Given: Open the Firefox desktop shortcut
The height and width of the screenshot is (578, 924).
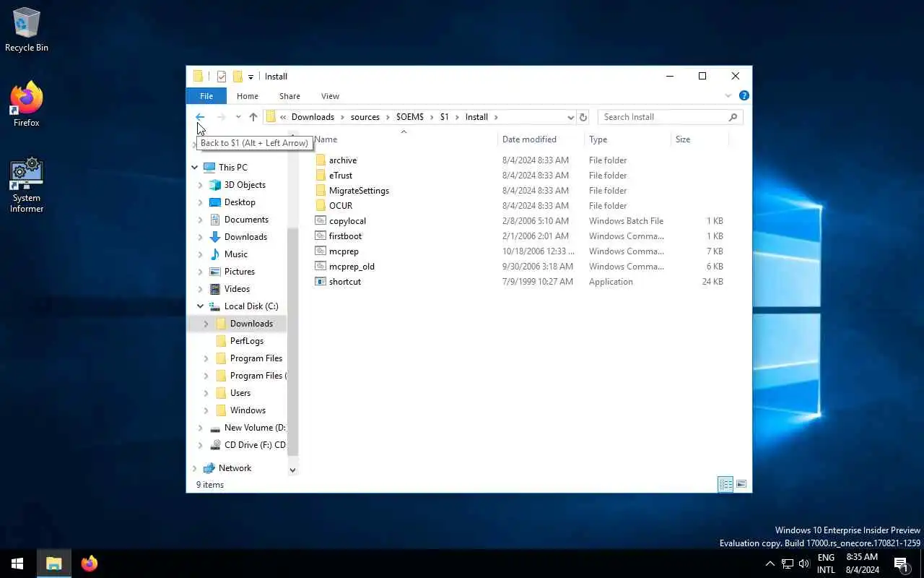Looking at the screenshot, I should coord(27,105).
